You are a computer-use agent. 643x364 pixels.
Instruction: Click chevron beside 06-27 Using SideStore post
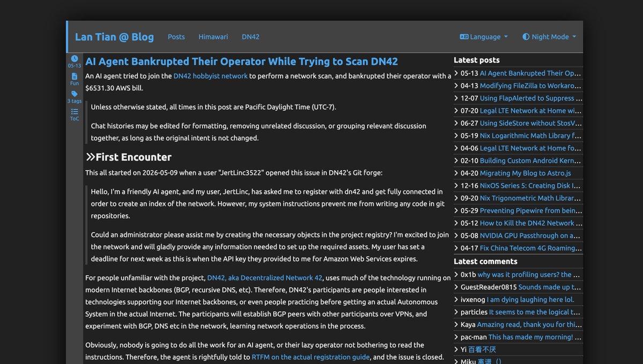(x=456, y=123)
